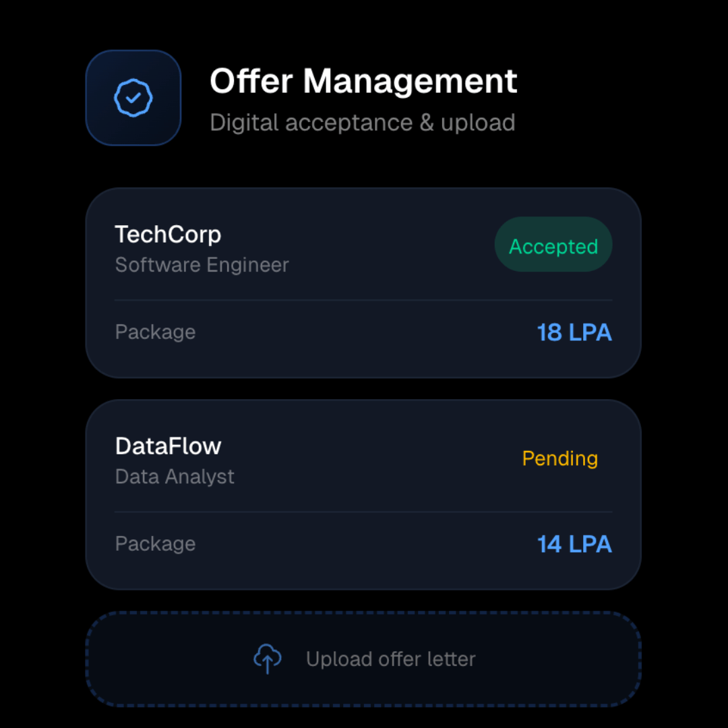Click the Accepted status badge on TechCorp
Viewport: 728px width, 728px height.
[x=553, y=245]
